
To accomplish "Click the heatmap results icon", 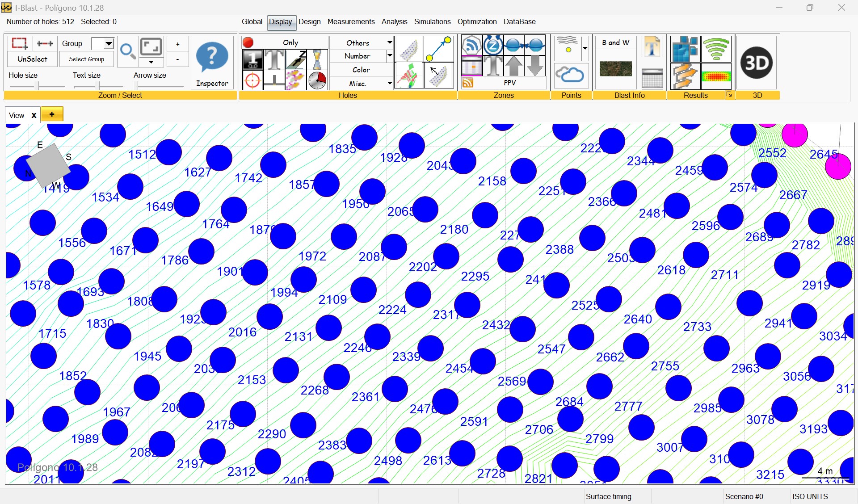I will 716,76.
